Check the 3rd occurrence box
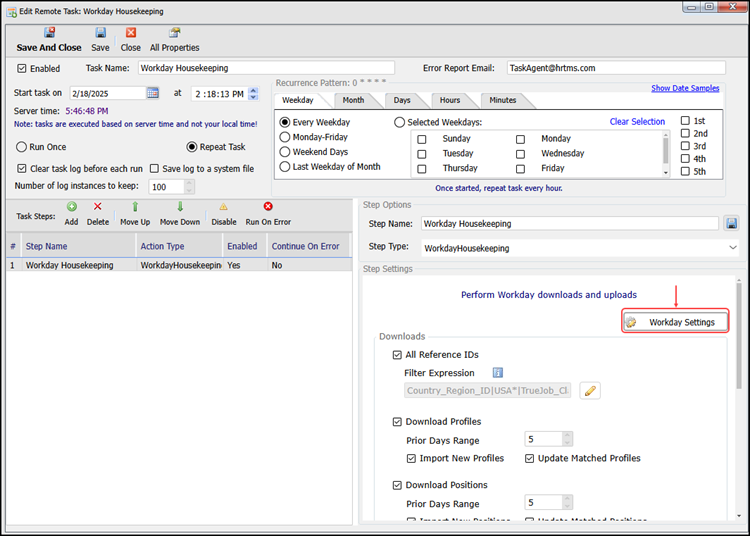Viewport: 750px width, 536px height. pyautogui.click(x=685, y=146)
